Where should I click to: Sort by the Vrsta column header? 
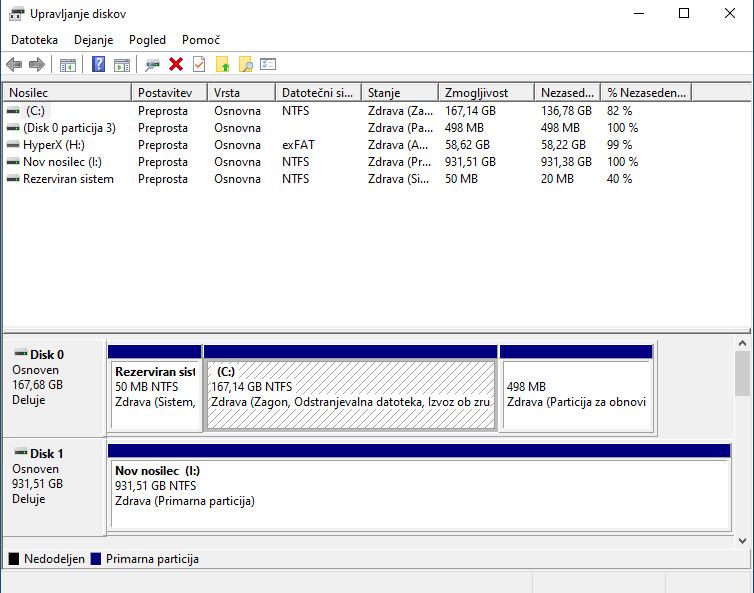click(x=241, y=92)
